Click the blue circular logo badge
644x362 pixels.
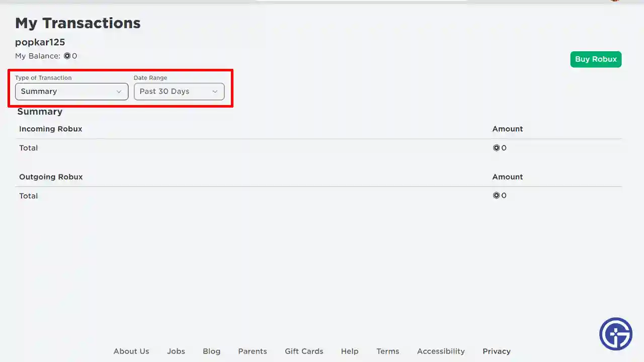(x=615, y=334)
